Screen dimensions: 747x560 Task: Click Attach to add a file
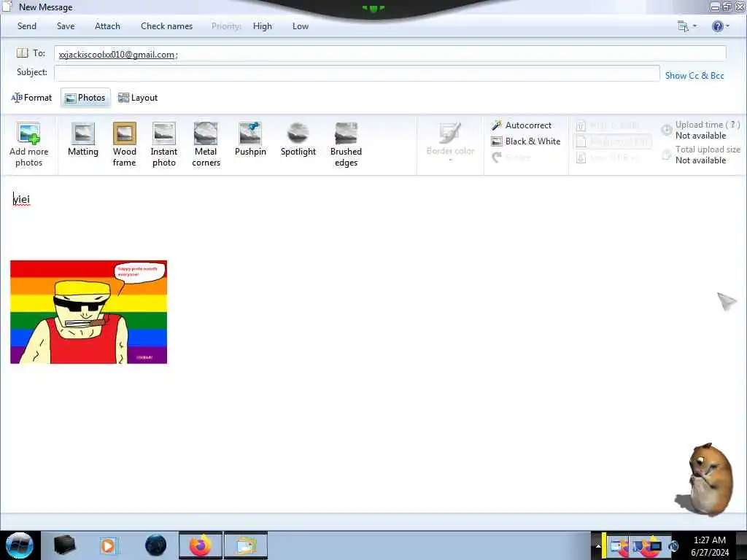[107, 26]
